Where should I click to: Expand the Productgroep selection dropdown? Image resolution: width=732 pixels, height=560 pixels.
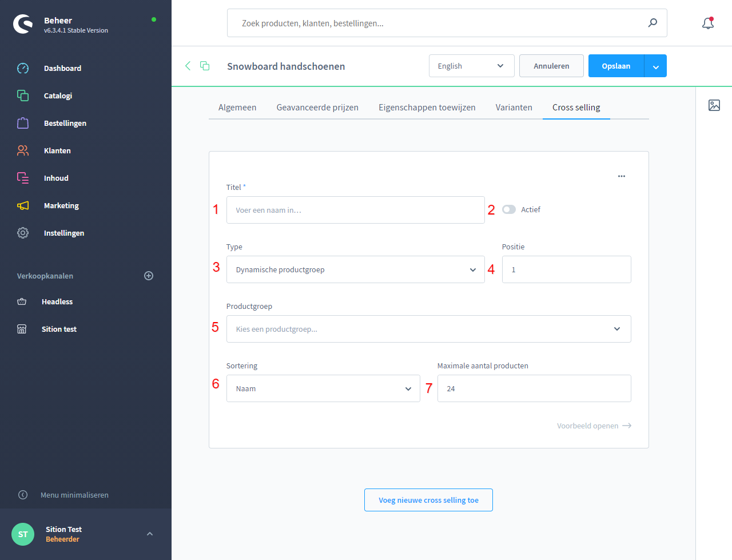(428, 329)
